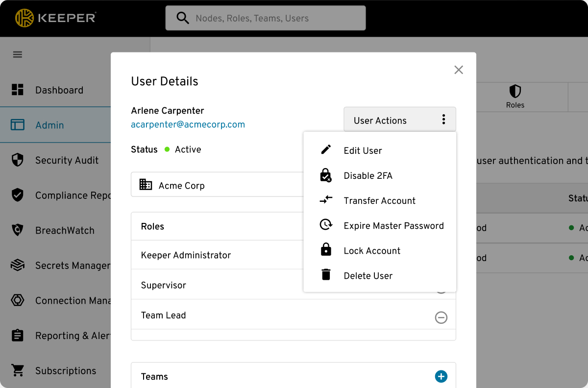This screenshot has width=588, height=388.
Task: Click the Acme Corp building icon
Action: click(146, 185)
